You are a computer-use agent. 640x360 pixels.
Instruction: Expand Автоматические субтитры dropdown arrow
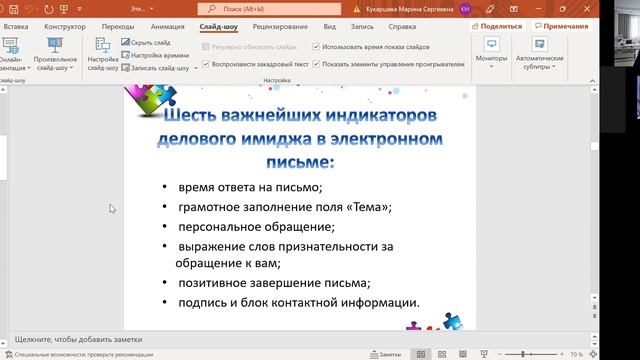554,67
